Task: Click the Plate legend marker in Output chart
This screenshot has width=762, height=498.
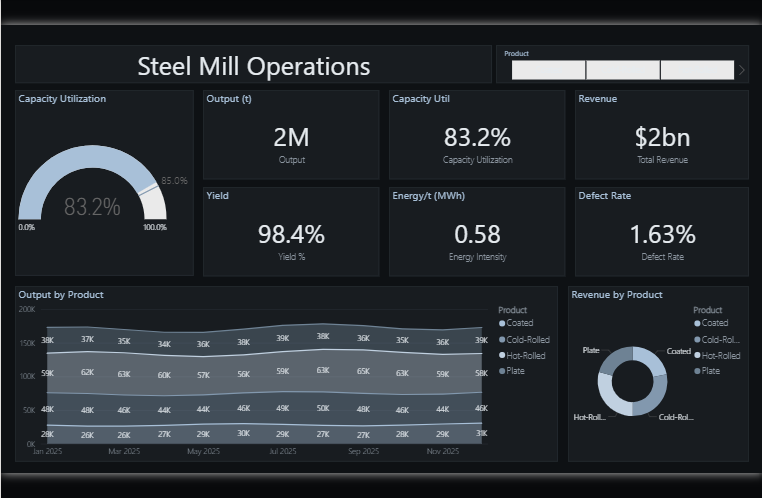Action: click(x=502, y=371)
